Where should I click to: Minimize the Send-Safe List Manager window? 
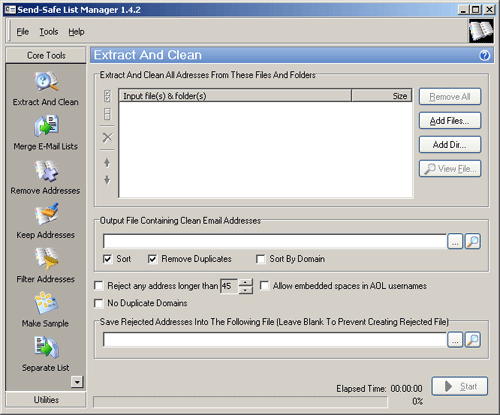pos(463,10)
